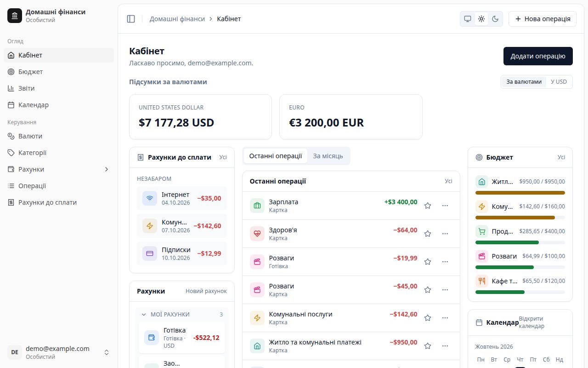
Task: Click the bank logo icon beside Домашні фінанси
Action: [15, 16]
